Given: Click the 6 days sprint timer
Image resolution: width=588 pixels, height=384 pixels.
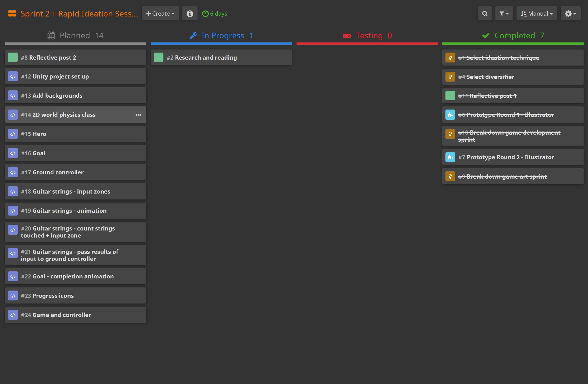Looking at the screenshot, I should [x=214, y=14].
